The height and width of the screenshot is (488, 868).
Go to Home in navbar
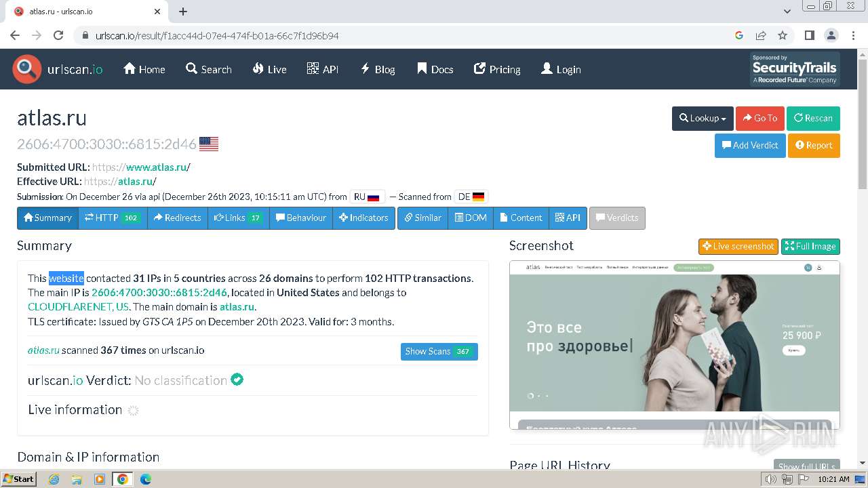(x=144, y=69)
